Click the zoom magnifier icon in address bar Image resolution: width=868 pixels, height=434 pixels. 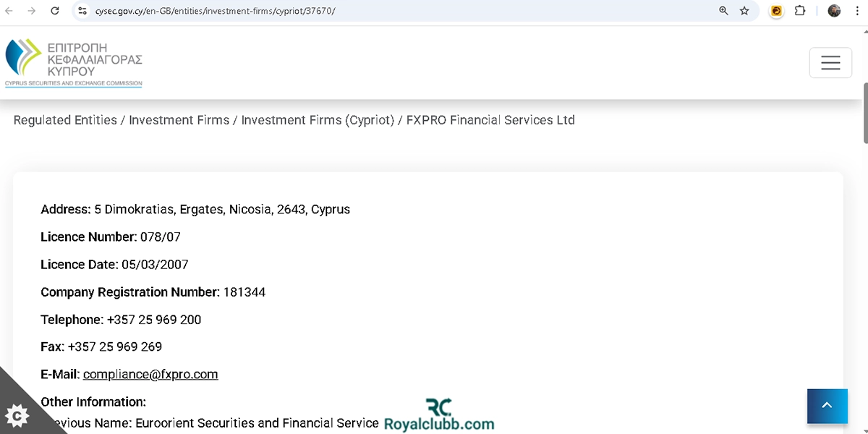(x=723, y=11)
